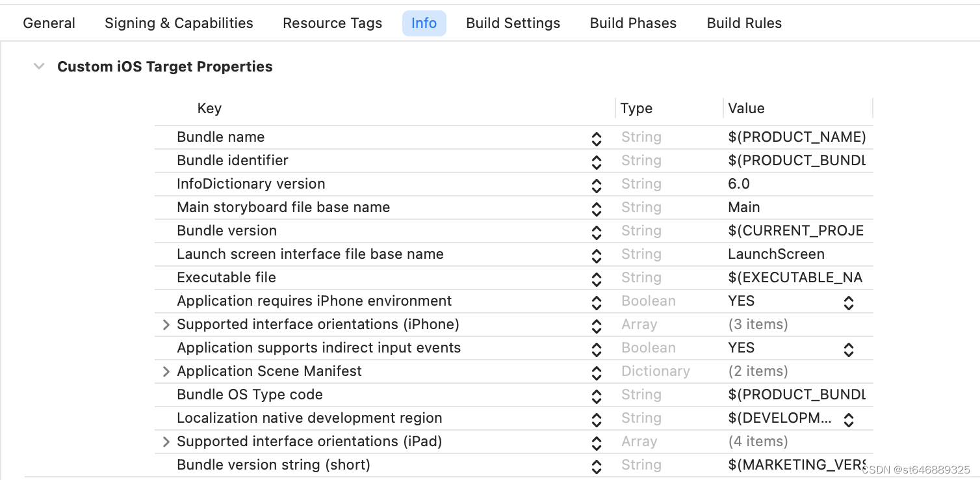The height and width of the screenshot is (480, 980).
Task: Open key stepper for Application Scene Manifest
Action: (596, 372)
